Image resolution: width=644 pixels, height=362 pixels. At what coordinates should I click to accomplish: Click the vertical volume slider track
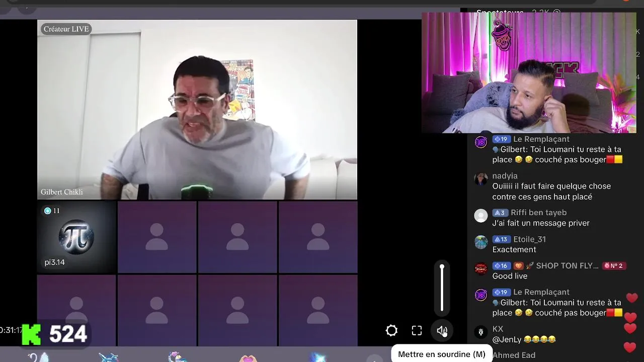click(x=442, y=289)
